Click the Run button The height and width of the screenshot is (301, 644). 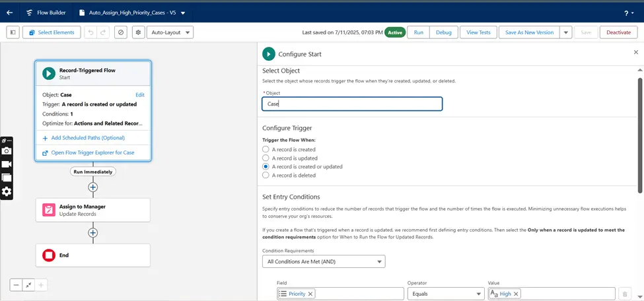419,32
